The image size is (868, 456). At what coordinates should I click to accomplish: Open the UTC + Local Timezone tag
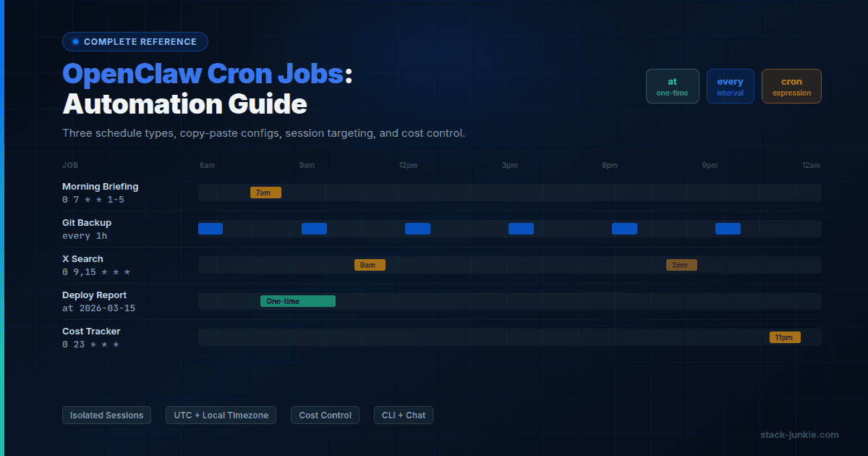click(x=221, y=415)
